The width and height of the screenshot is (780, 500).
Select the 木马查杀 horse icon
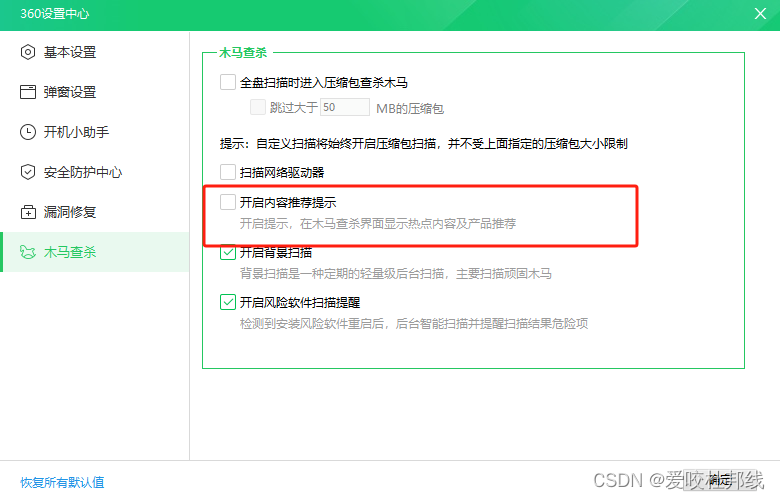click(x=28, y=252)
